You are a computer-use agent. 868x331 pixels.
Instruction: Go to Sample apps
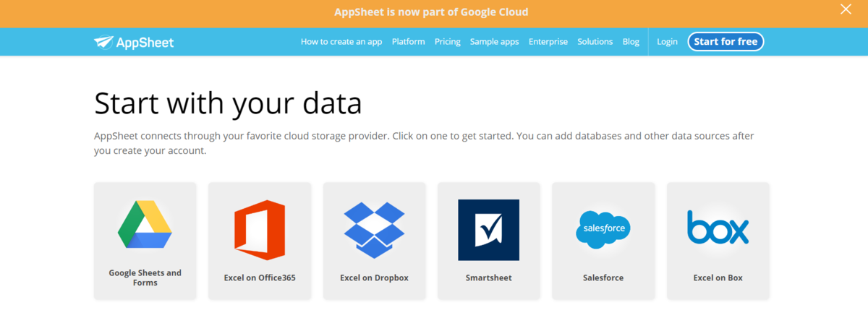point(494,41)
